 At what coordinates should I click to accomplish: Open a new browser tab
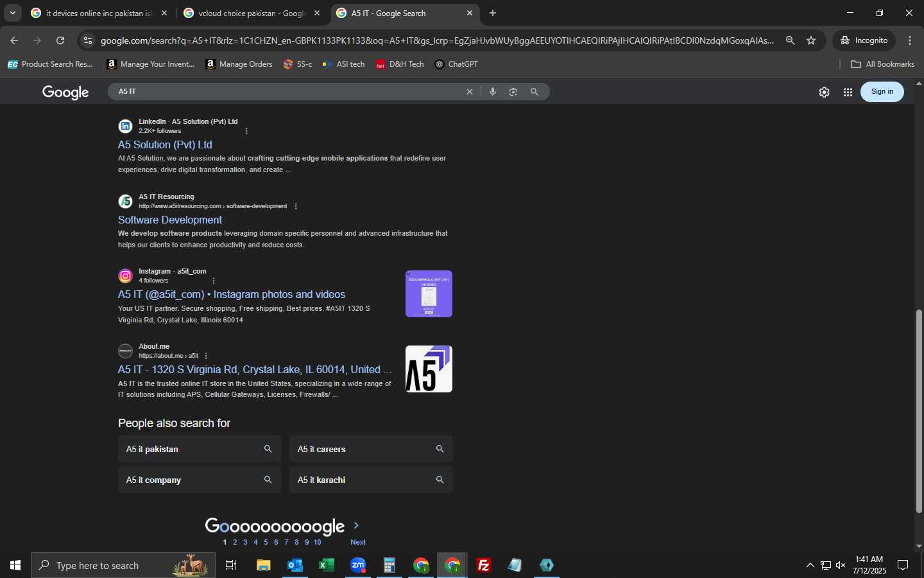coord(493,13)
